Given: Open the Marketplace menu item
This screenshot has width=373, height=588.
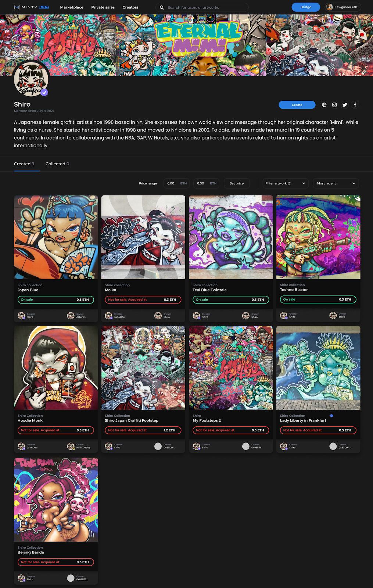Looking at the screenshot, I should (x=72, y=7).
